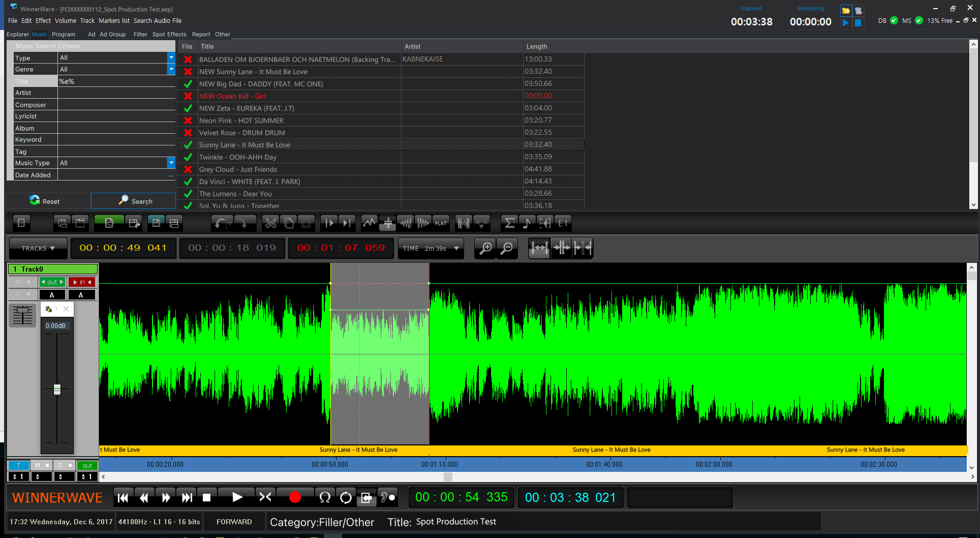
Task: Click the fit-selection zoom icon
Action: tap(539, 248)
